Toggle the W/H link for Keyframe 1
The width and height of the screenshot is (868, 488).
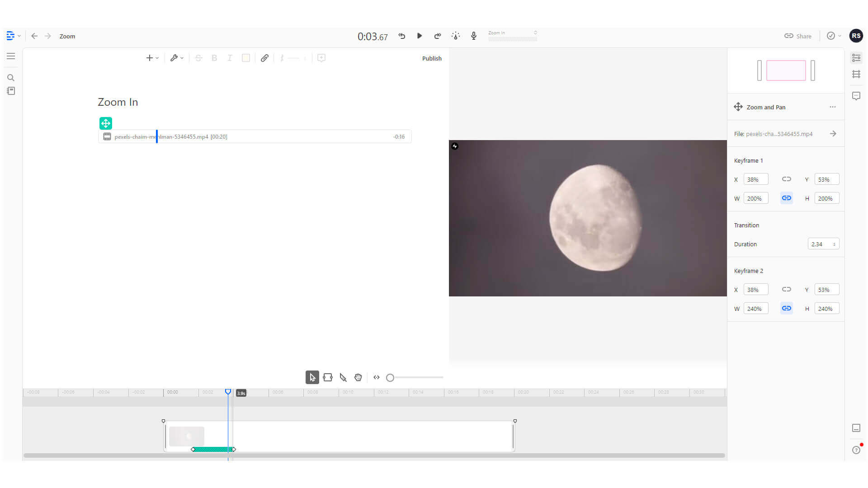[786, 198]
